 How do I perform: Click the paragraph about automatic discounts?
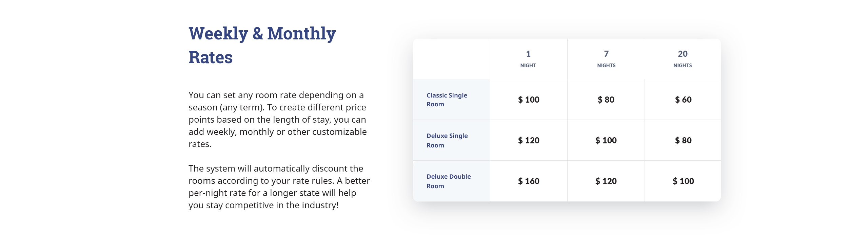click(279, 187)
